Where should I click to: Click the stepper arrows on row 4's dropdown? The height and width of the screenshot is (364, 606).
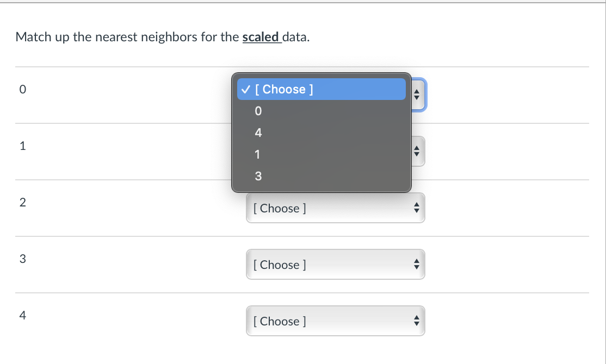click(x=416, y=321)
